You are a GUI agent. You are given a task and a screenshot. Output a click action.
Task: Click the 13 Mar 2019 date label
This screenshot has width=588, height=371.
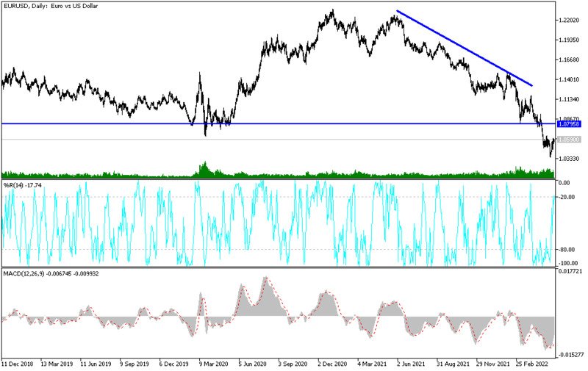[x=57, y=364]
